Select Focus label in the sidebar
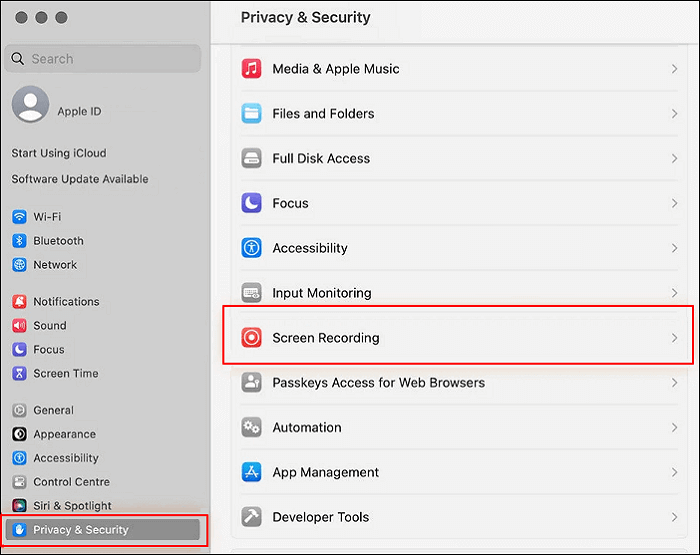This screenshot has width=700, height=555. pyautogui.click(x=49, y=350)
